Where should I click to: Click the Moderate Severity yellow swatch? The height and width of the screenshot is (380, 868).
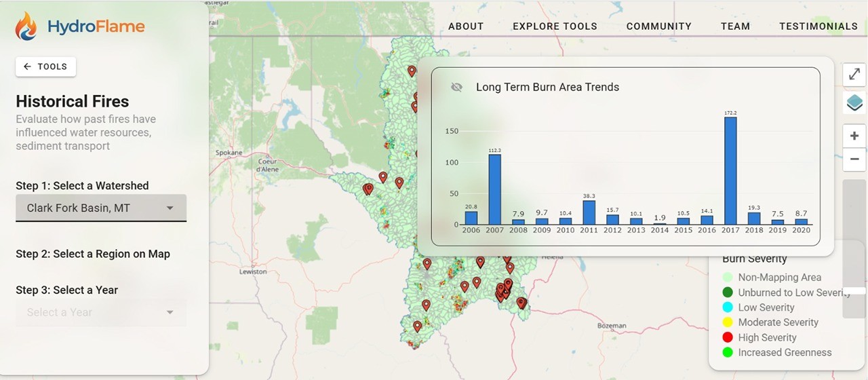coord(728,322)
